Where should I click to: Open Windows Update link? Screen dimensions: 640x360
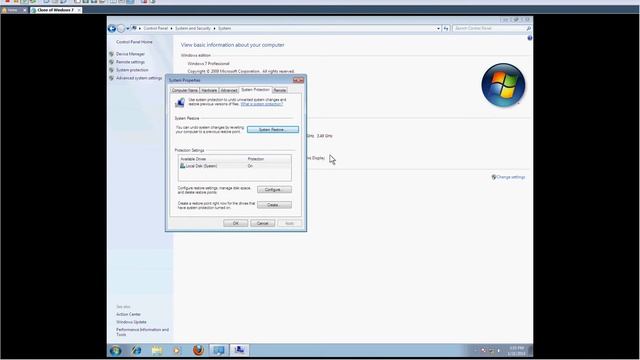pos(131,322)
